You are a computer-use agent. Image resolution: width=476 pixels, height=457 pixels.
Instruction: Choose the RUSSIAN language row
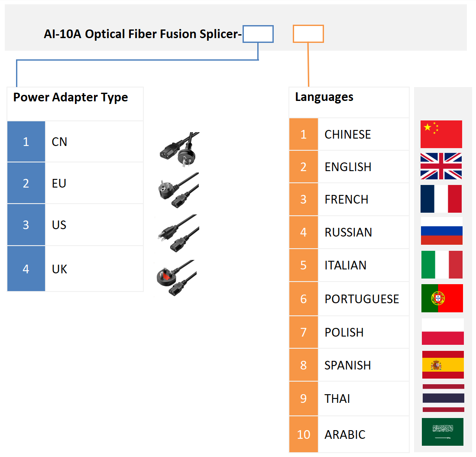click(348, 232)
